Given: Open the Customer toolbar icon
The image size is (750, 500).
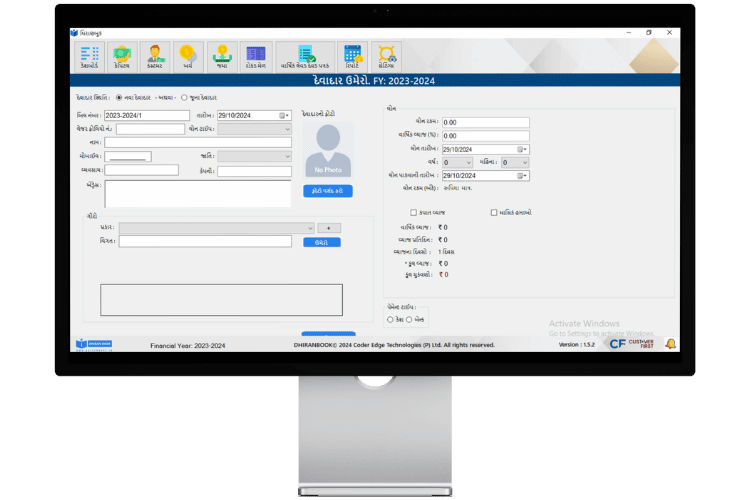Looking at the screenshot, I should (x=154, y=56).
